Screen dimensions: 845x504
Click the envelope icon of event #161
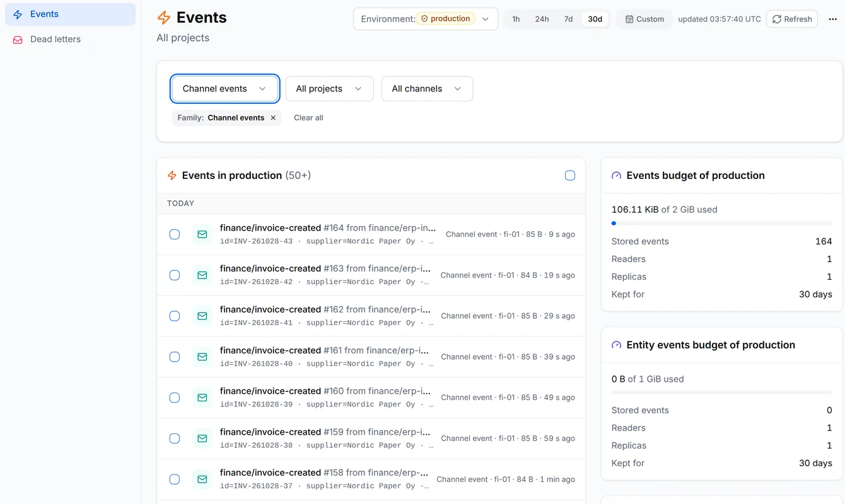[202, 357]
